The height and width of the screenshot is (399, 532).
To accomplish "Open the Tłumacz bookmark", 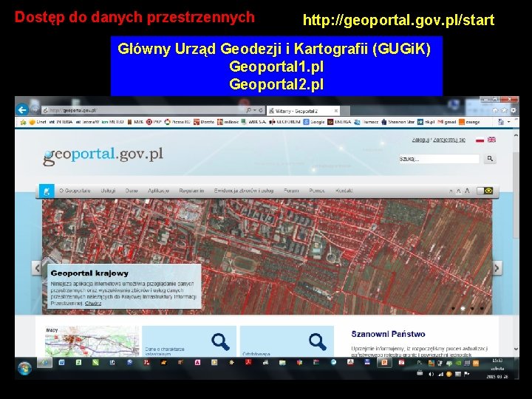I will pyautogui.click(x=366, y=122).
